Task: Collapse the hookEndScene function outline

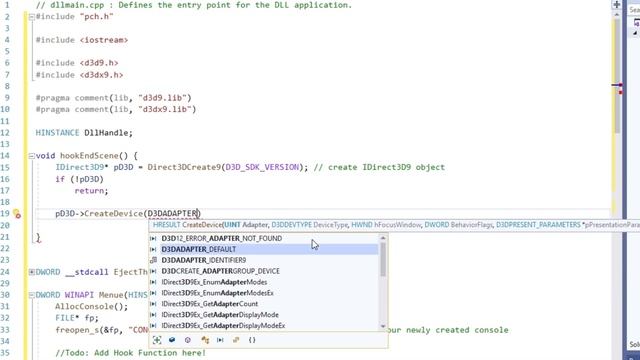Action: 32,156
